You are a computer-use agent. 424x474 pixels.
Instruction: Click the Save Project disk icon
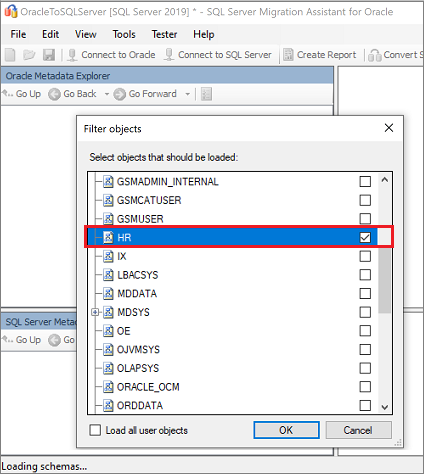(49, 55)
